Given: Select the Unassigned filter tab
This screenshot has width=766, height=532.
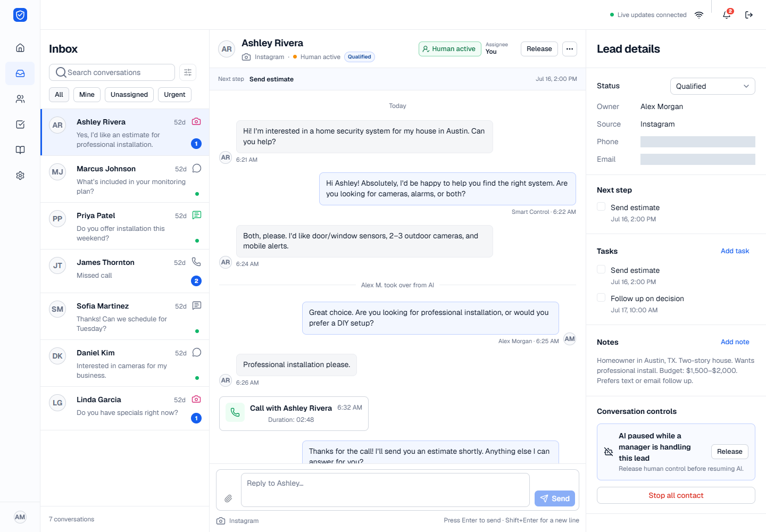Looking at the screenshot, I should pos(129,95).
